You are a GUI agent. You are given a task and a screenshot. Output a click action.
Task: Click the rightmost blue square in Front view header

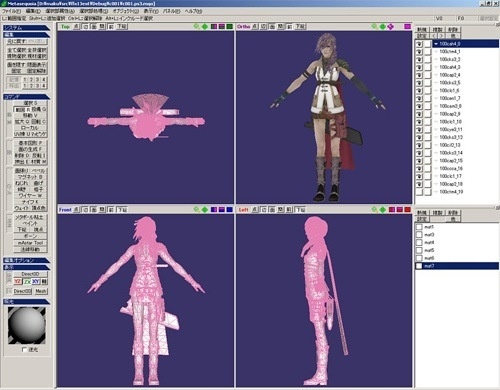click(230, 209)
